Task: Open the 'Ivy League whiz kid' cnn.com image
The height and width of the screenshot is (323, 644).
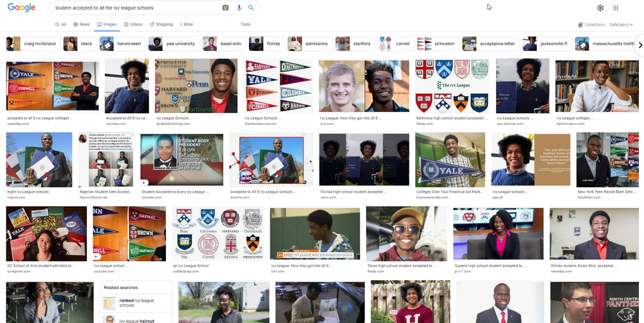Action: pyautogui.click(x=314, y=234)
